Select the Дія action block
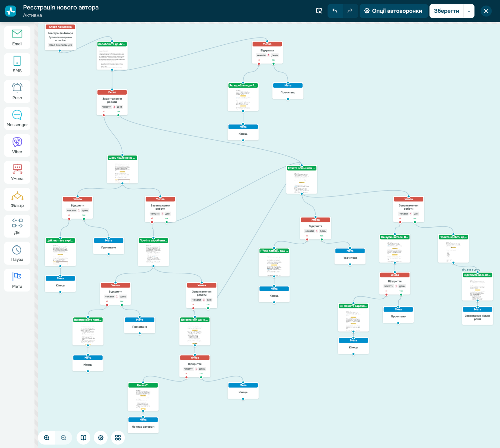Viewport: 500px width, 448px height. (17, 226)
